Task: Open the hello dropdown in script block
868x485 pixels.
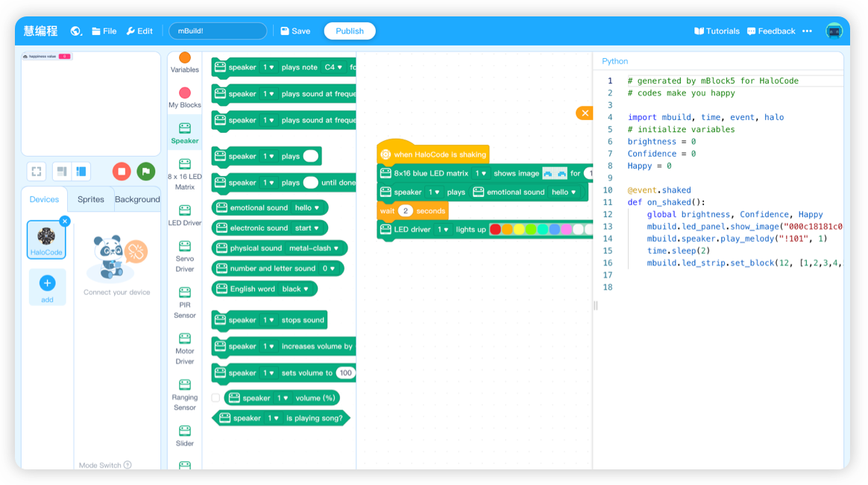Action: tap(564, 192)
